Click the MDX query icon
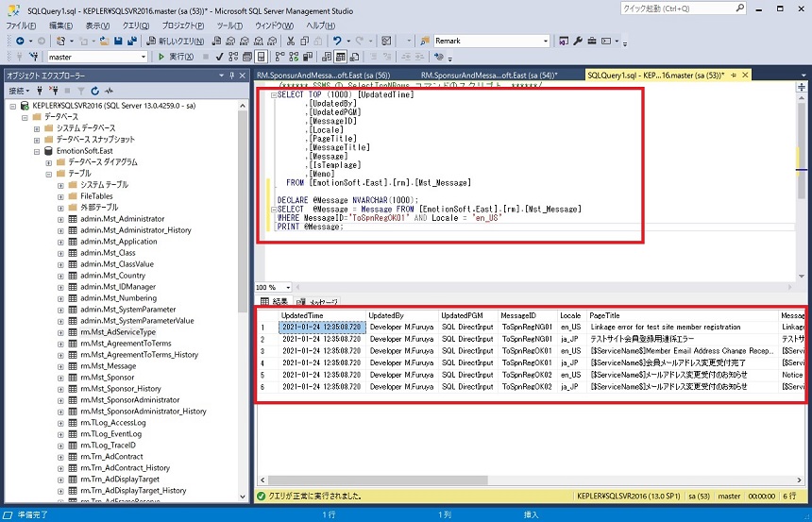This screenshot has height=522, width=812. pyautogui.click(x=230, y=41)
